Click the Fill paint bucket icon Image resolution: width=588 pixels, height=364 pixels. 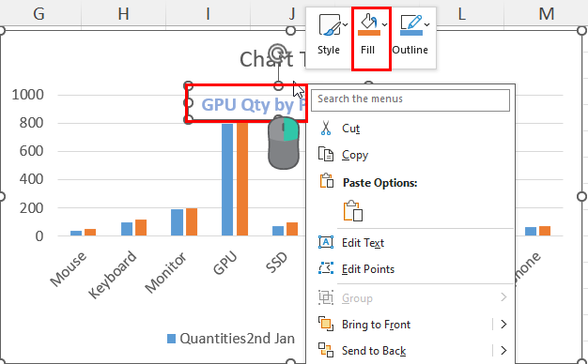(368, 21)
